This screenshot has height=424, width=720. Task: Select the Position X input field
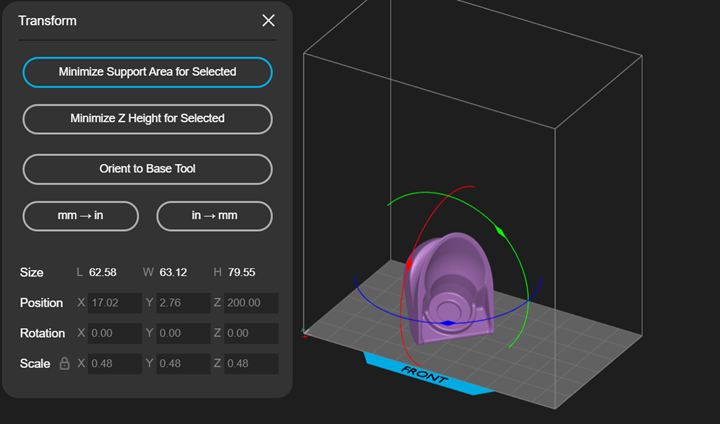(x=114, y=303)
